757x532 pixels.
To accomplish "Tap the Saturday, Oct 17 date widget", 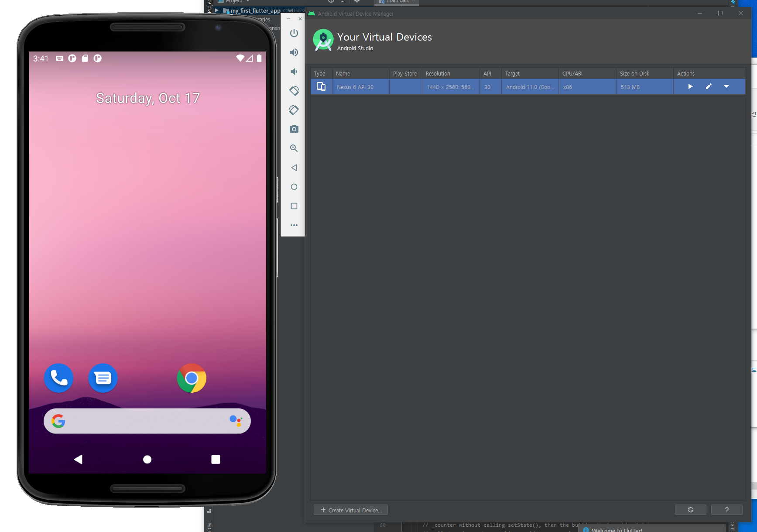I will click(148, 98).
